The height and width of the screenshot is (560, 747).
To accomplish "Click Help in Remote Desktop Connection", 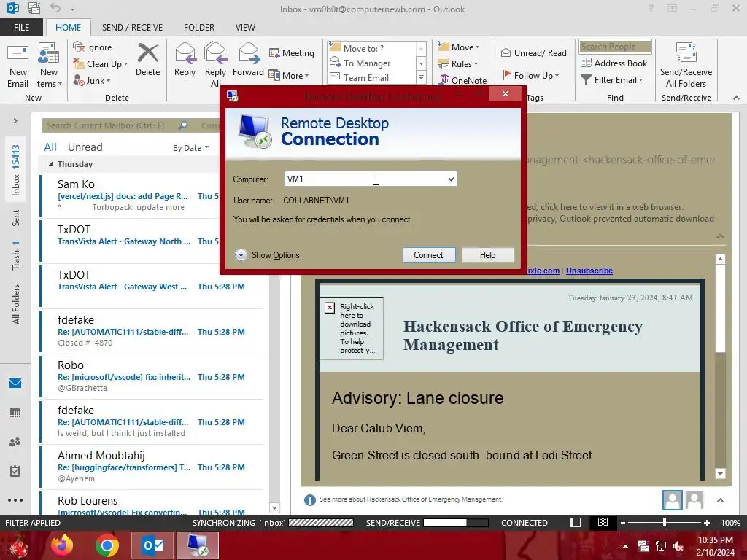I will (488, 255).
